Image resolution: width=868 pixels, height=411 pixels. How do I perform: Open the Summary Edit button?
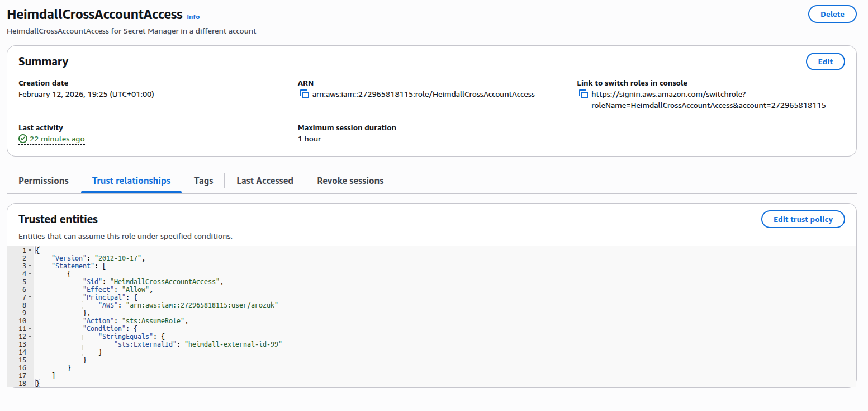point(826,62)
